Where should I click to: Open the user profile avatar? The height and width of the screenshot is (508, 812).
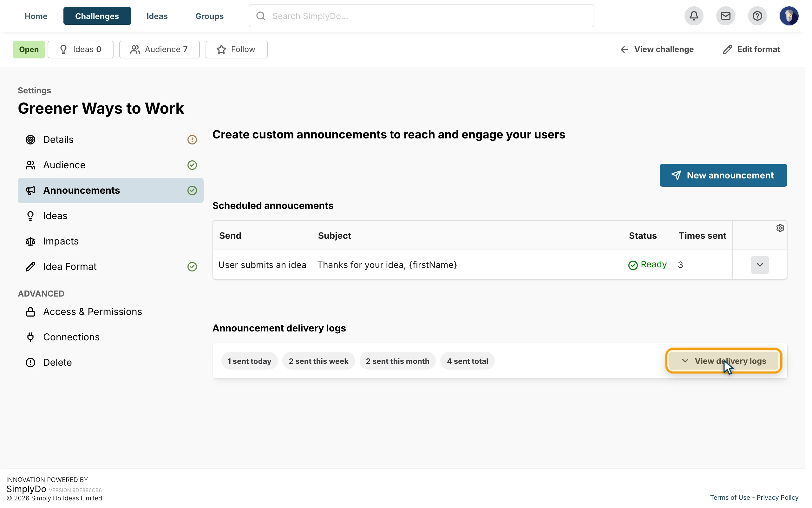pyautogui.click(x=789, y=16)
